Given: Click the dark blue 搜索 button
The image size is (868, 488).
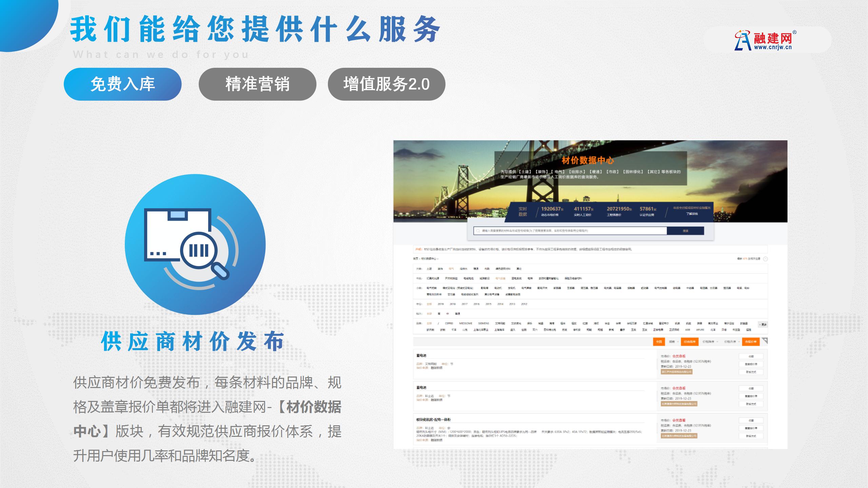Looking at the screenshot, I should tap(686, 231).
